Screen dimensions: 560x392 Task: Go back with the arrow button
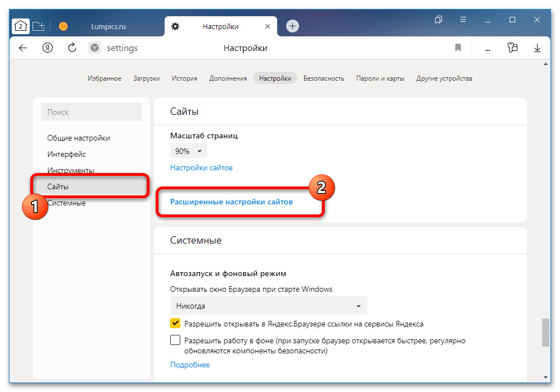23,48
